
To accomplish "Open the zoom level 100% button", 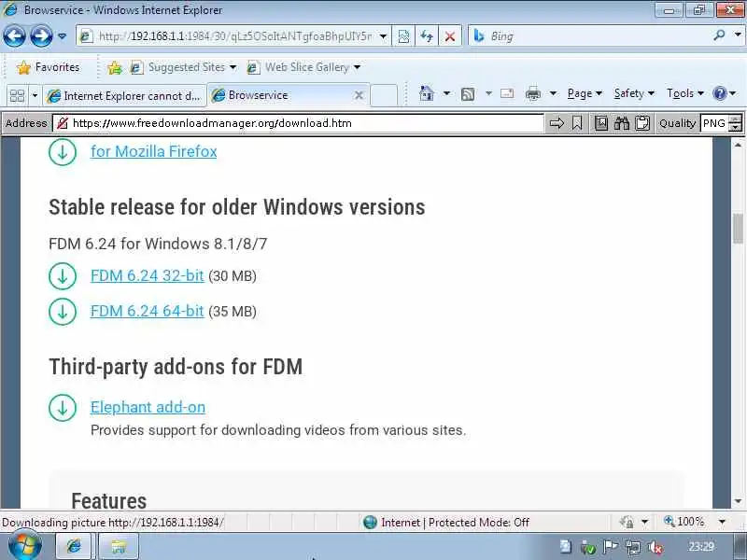I will tap(684, 522).
